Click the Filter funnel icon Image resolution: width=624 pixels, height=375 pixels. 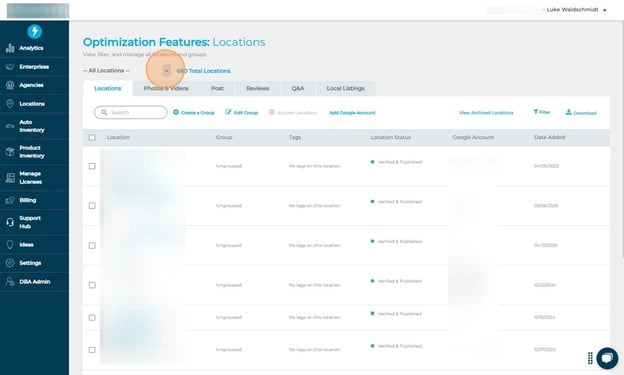(536, 112)
